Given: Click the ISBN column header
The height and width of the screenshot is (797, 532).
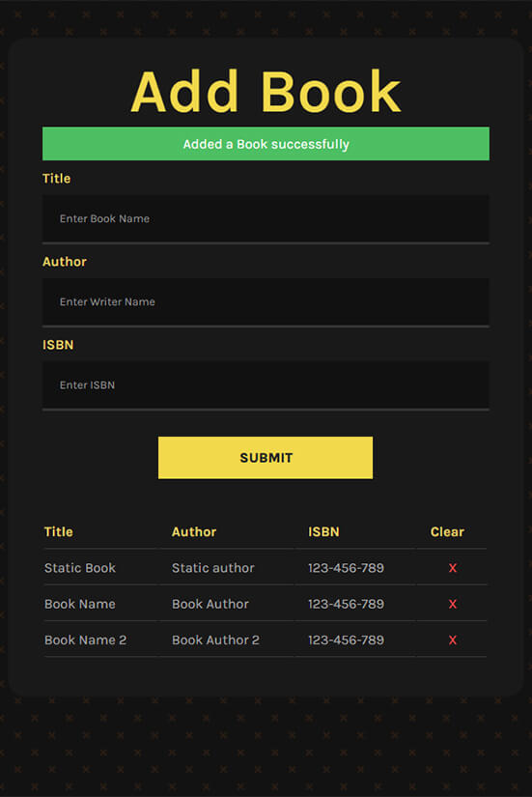Looking at the screenshot, I should click(x=323, y=531).
